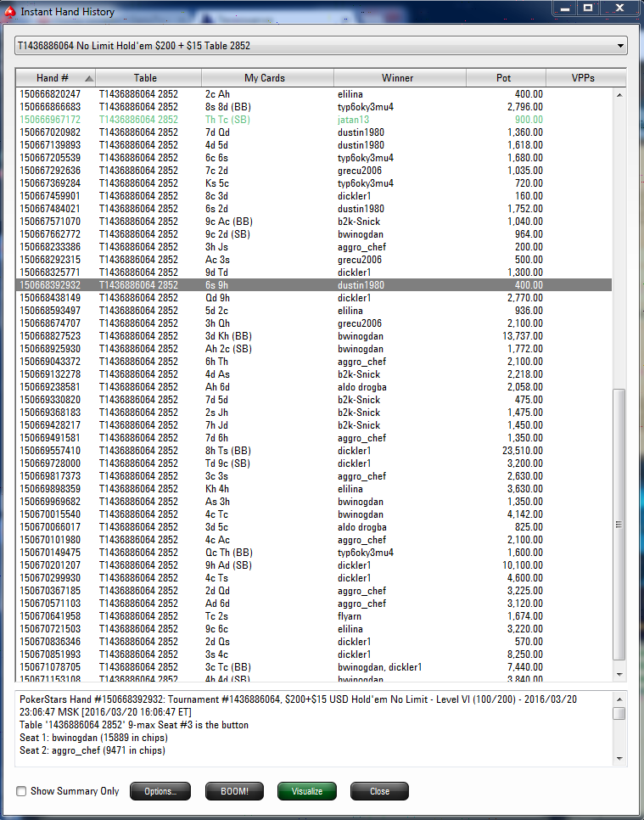
Task: Select hand 150667459901 with pot 160.00
Action: [x=314, y=196]
